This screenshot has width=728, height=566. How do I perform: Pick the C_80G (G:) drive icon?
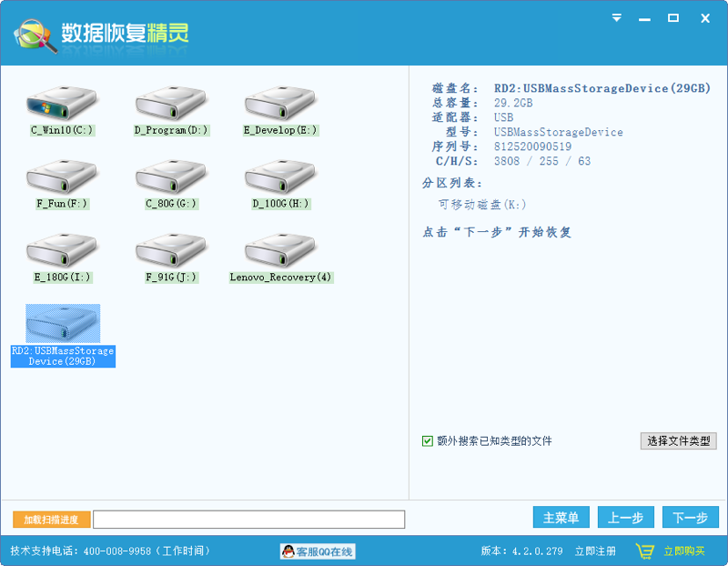(171, 177)
